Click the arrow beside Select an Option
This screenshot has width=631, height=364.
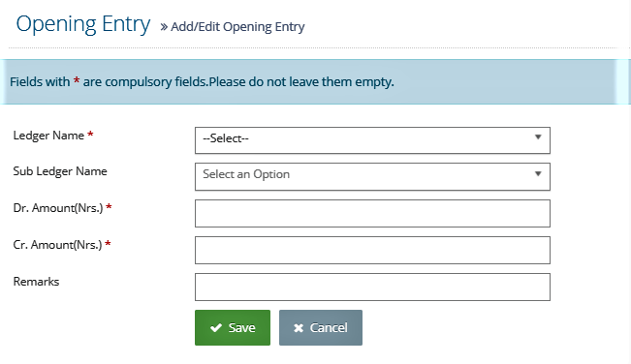(x=538, y=174)
